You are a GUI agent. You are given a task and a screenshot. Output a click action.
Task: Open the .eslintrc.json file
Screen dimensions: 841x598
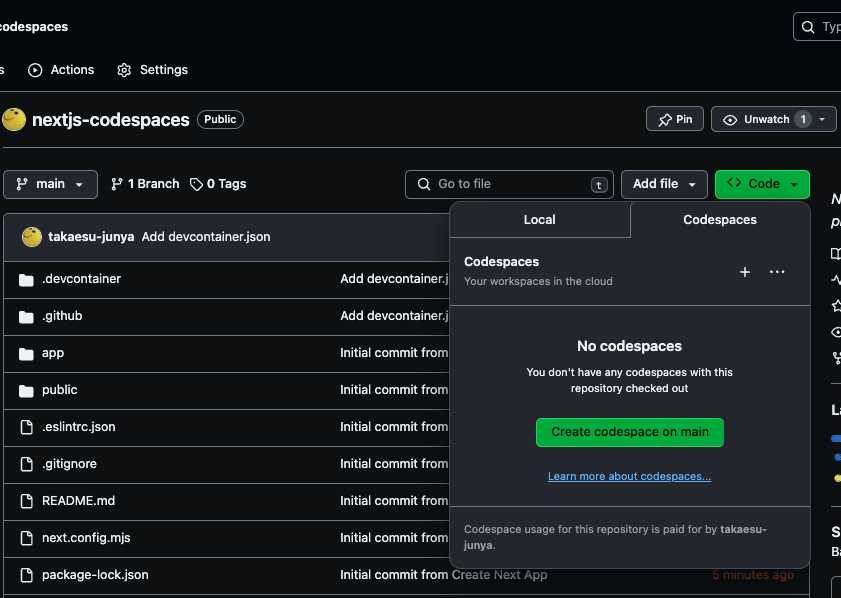(79, 427)
